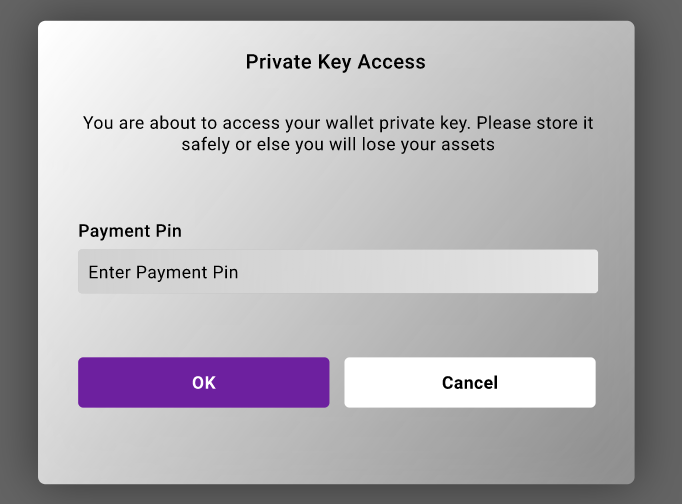
Task: Click the dialog heading text
Action: pyautogui.click(x=336, y=62)
